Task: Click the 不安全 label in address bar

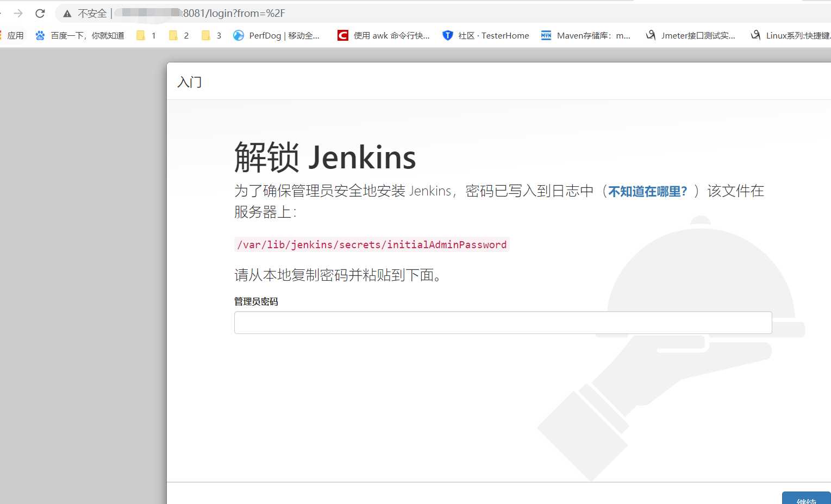Action: [x=92, y=13]
